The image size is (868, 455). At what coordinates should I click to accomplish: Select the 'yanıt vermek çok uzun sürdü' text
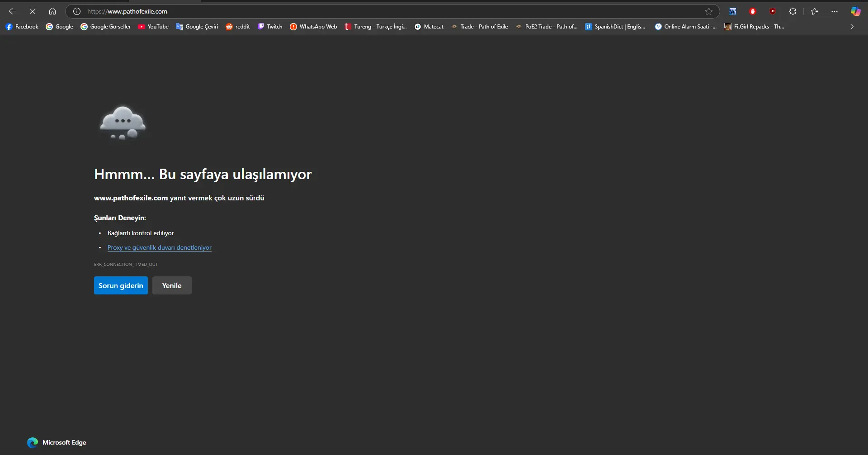click(217, 198)
